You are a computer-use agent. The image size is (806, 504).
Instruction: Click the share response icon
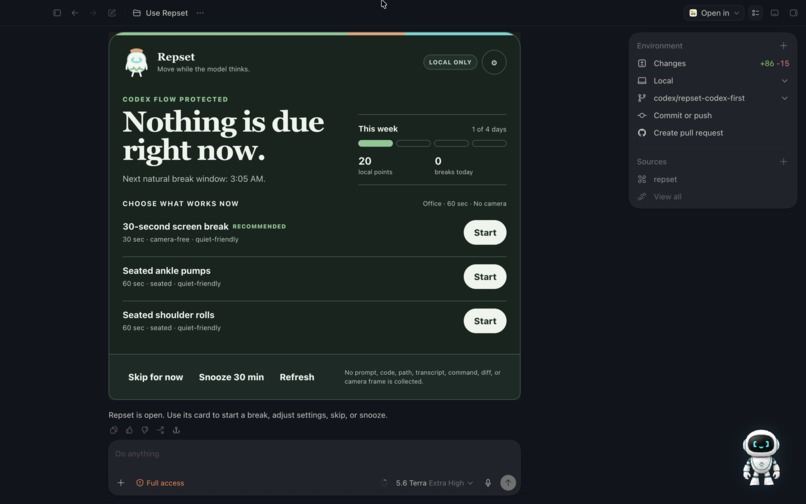pyautogui.click(x=160, y=430)
